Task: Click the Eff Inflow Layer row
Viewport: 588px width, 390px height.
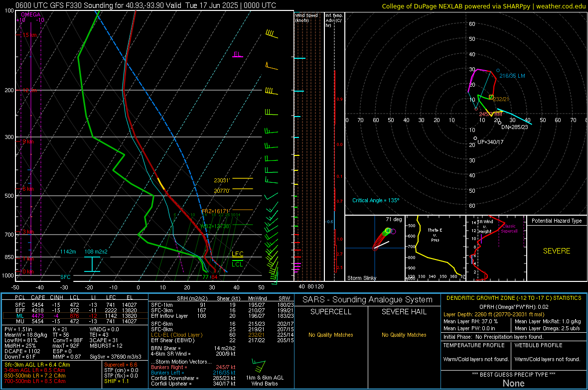Action: 222,316
